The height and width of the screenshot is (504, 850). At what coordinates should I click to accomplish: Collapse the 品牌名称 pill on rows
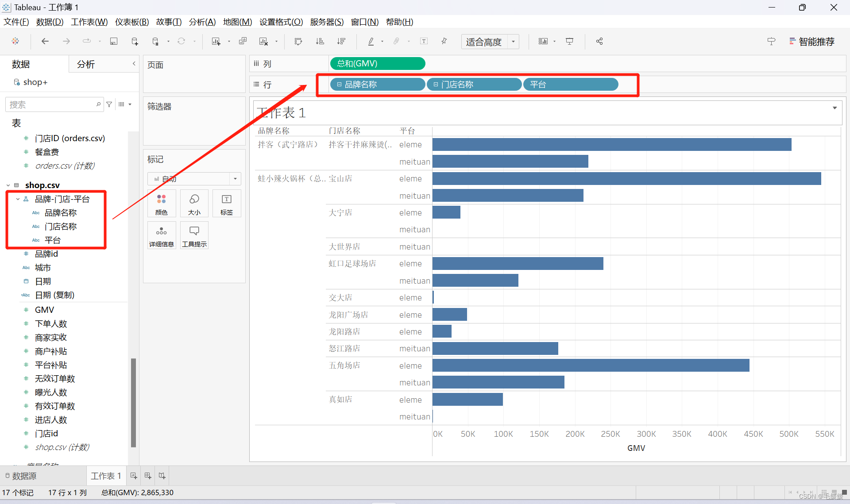coord(340,85)
